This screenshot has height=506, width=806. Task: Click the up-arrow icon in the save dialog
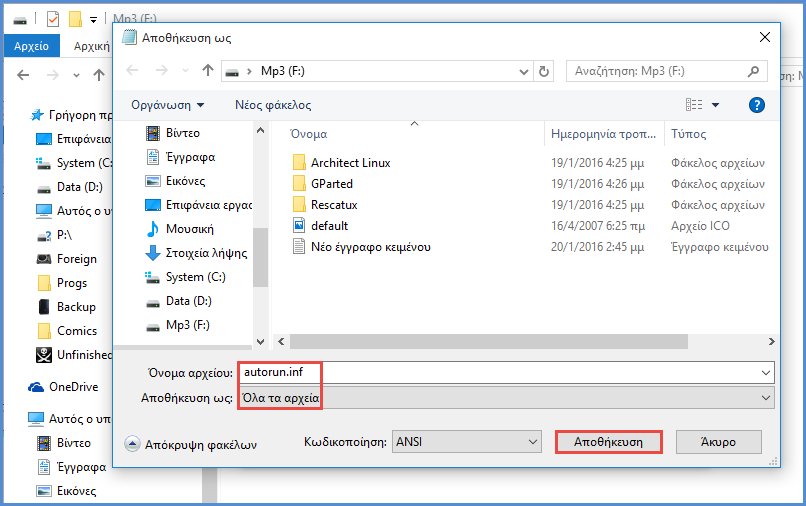(x=208, y=70)
